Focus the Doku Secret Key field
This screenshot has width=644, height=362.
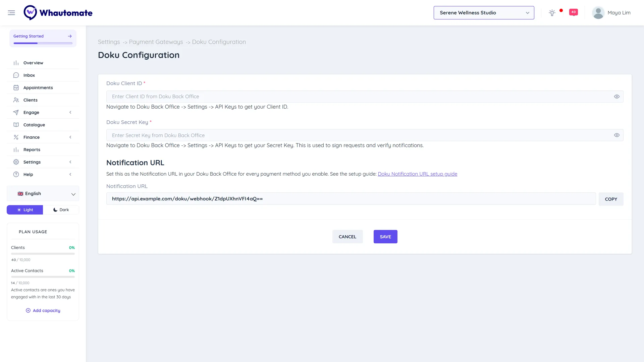click(365, 135)
